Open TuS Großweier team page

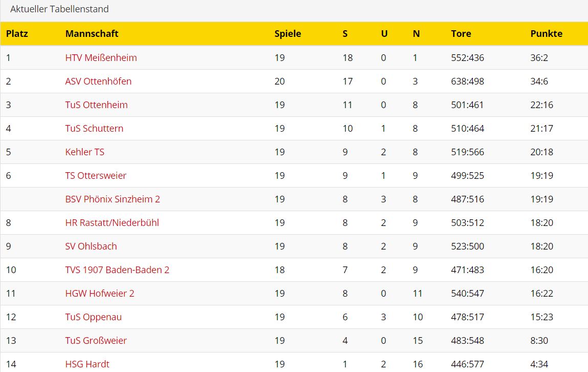[x=96, y=341]
